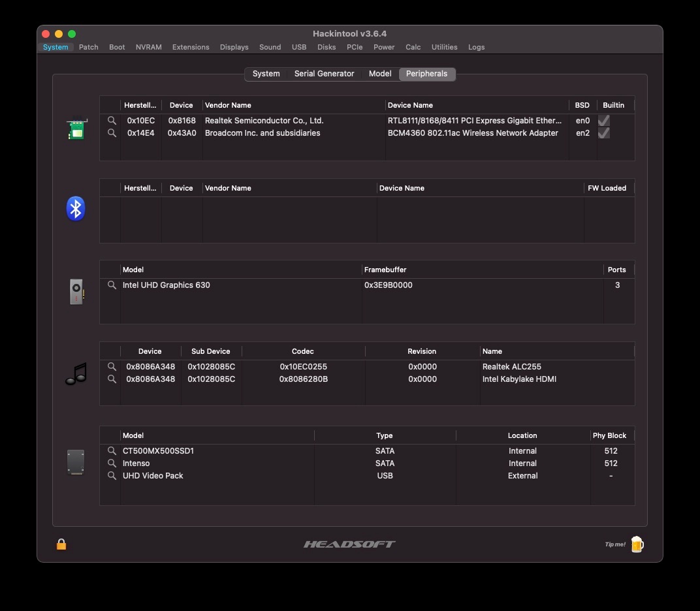Click the Bluetooth icon
This screenshot has width=700, height=611.
coord(76,208)
